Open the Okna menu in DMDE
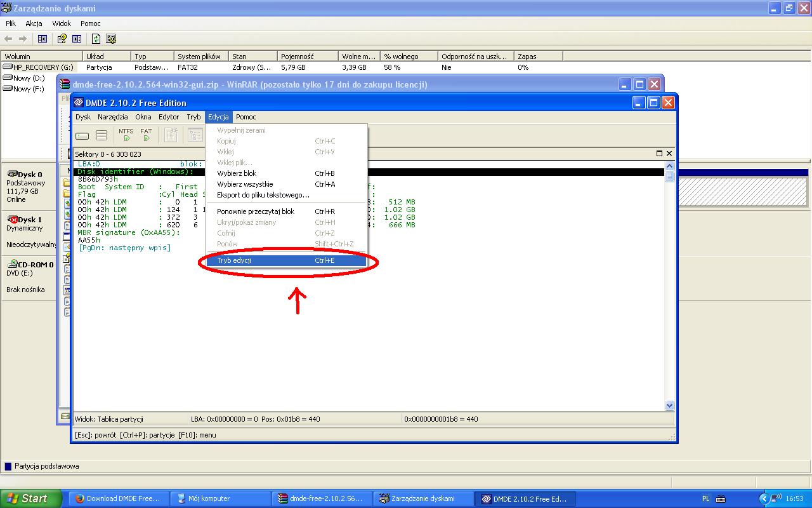 [x=143, y=117]
